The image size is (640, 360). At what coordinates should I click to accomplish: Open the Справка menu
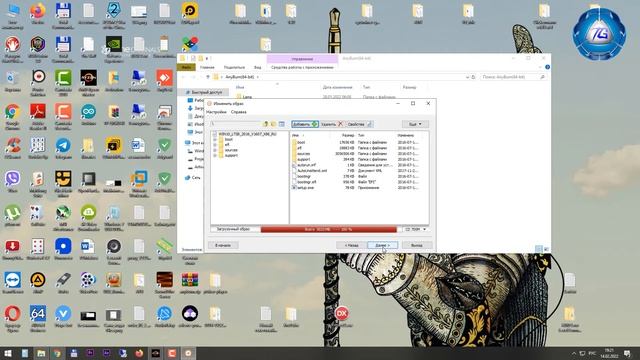click(239, 112)
